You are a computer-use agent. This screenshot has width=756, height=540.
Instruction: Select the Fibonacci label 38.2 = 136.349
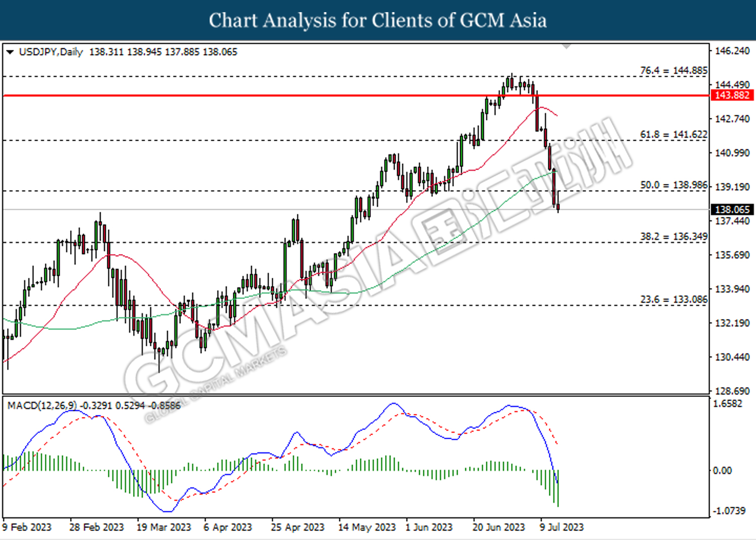(x=674, y=236)
